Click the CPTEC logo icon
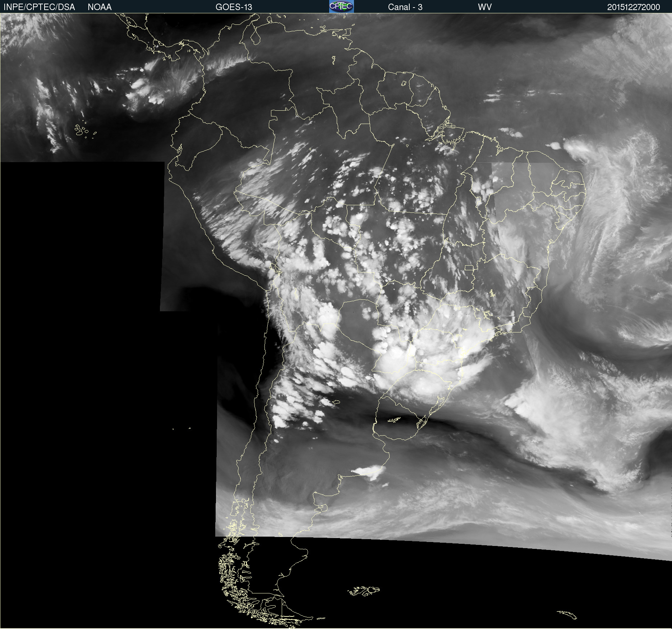 click(341, 6)
